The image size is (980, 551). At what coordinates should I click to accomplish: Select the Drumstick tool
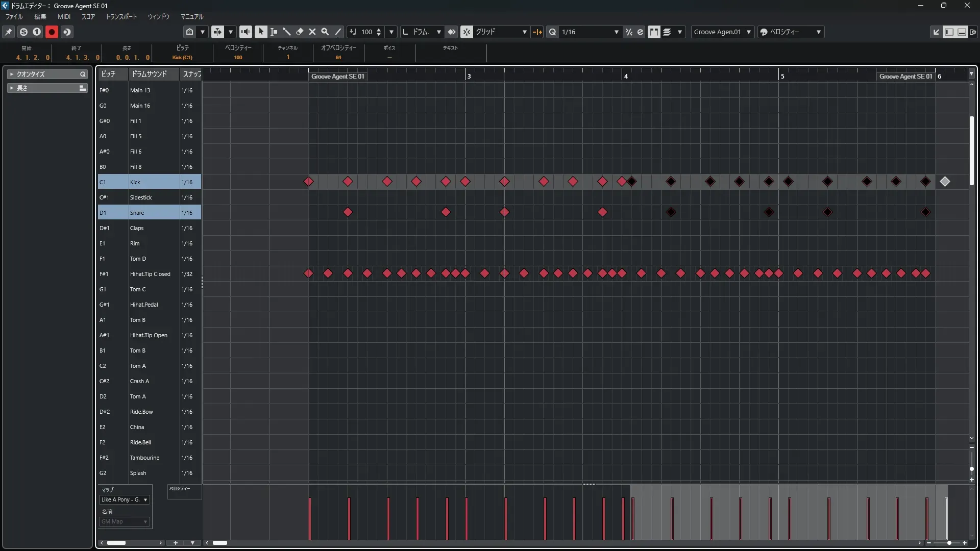(287, 32)
